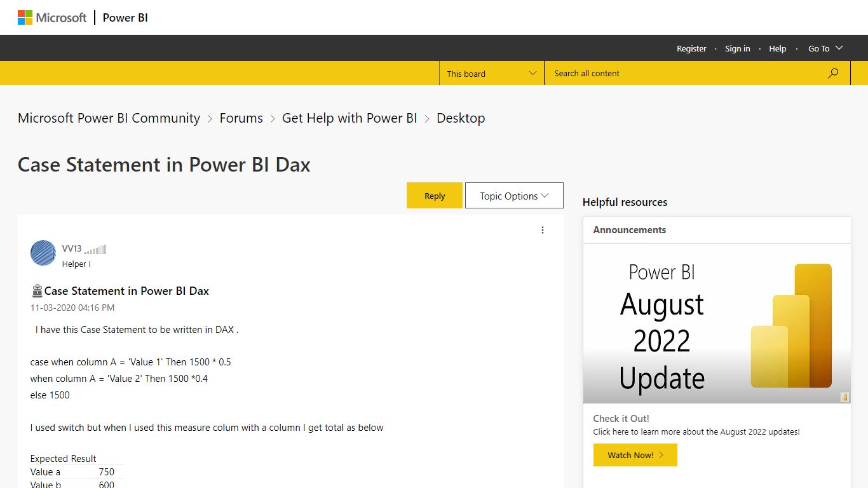Go to Get Help with Power BI breadcrumb
Image resolution: width=868 pixels, height=488 pixels.
(349, 118)
